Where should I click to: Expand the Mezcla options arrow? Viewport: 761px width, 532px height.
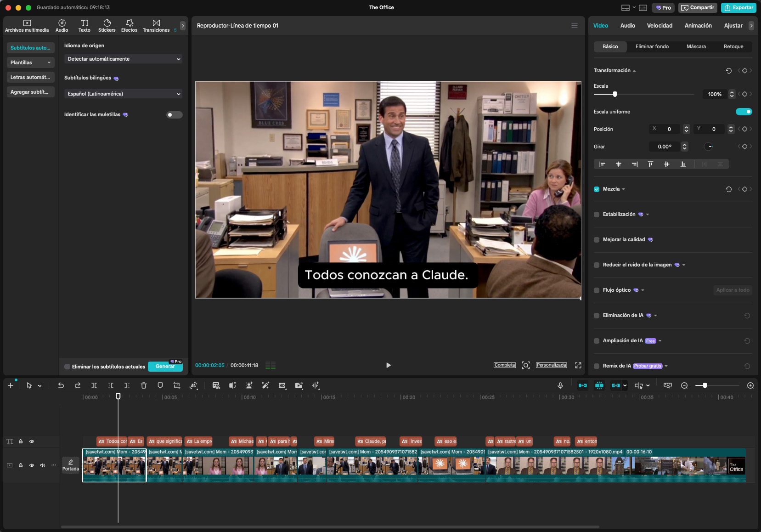pos(623,189)
